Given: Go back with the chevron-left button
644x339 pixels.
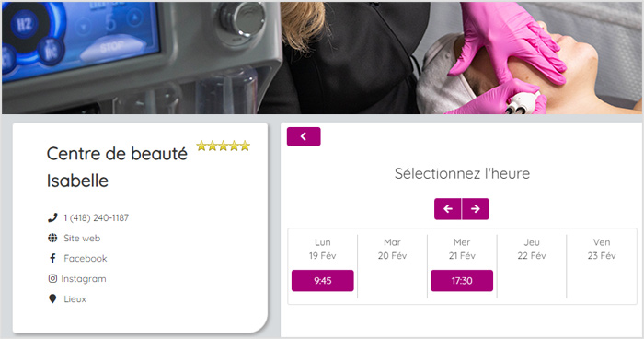Looking at the screenshot, I should pyautogui.click(x=304, y=136).
